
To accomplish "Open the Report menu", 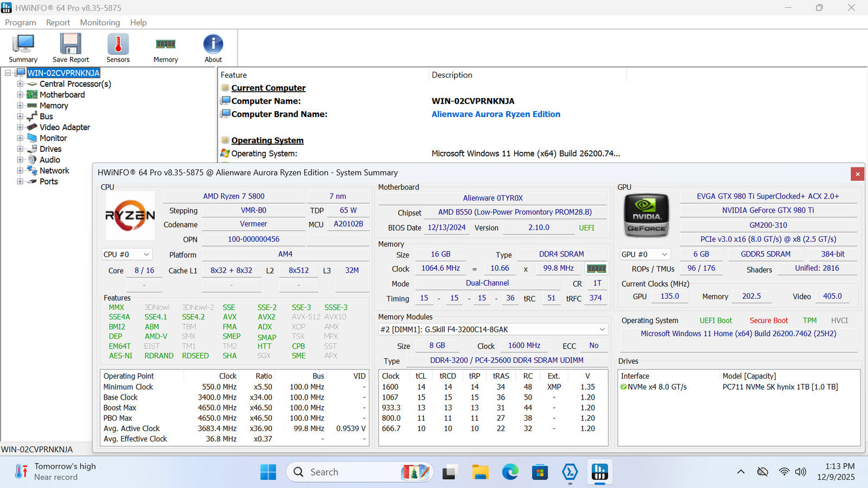I will (x=58, y=22).
